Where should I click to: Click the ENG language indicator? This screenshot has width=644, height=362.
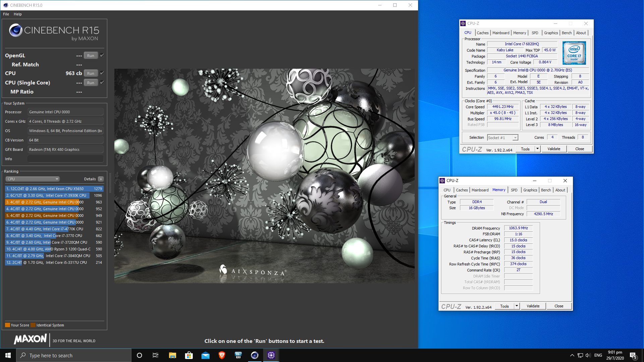pyautogui.click(x=598, y=355)
